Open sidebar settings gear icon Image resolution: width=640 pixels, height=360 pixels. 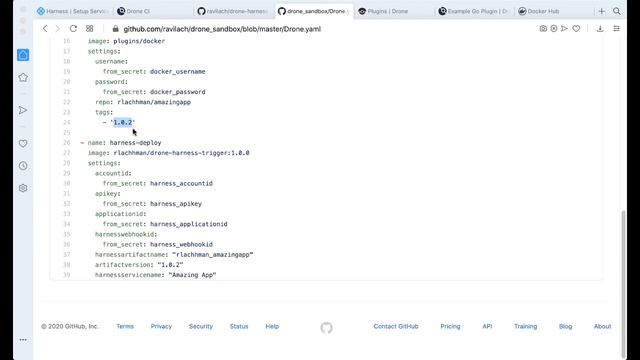23,188
